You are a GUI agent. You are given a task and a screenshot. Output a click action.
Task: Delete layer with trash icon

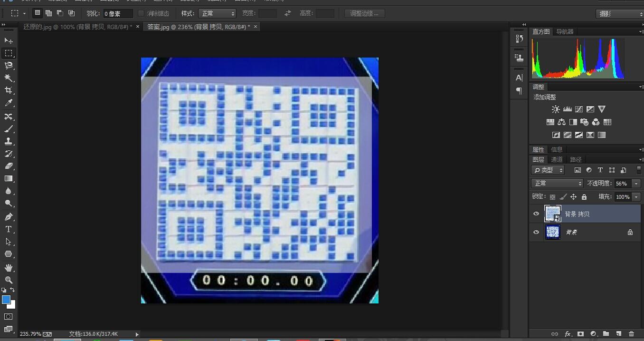click(631, 334)
